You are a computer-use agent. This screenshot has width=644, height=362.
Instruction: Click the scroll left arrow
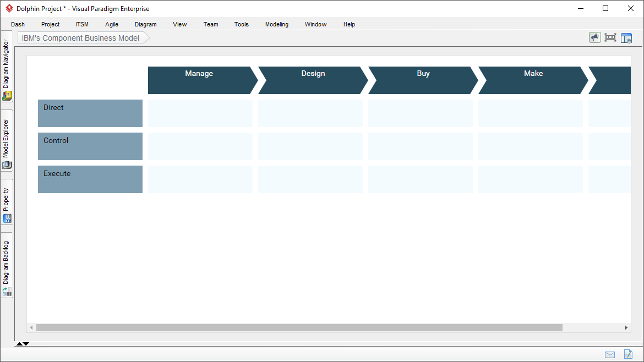coord(31,327)
